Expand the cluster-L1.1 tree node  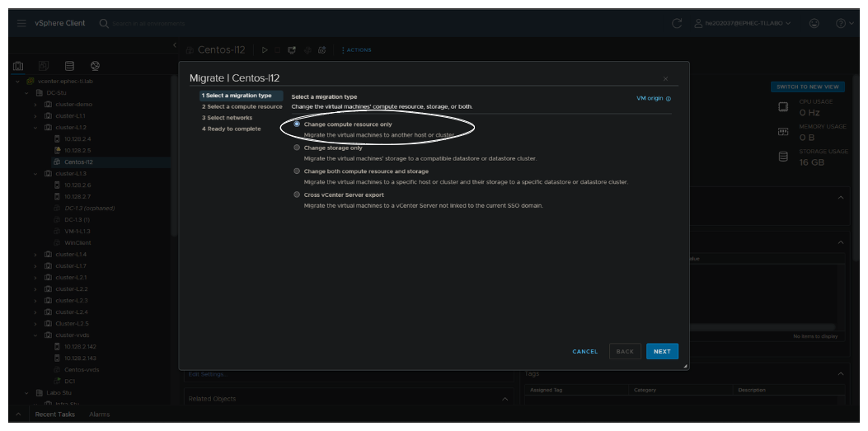(35, 116)
